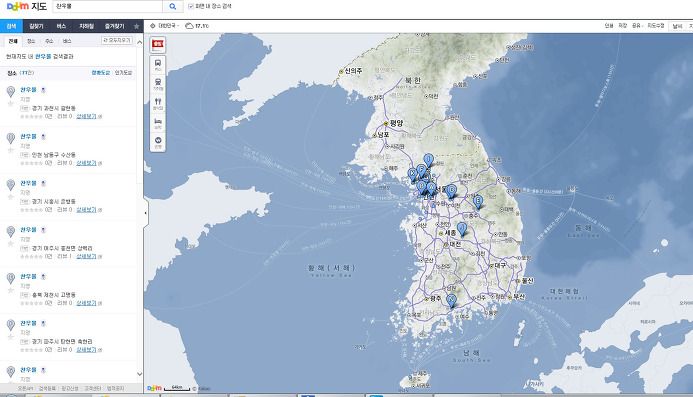Show lodging using the bed icon

158,122
